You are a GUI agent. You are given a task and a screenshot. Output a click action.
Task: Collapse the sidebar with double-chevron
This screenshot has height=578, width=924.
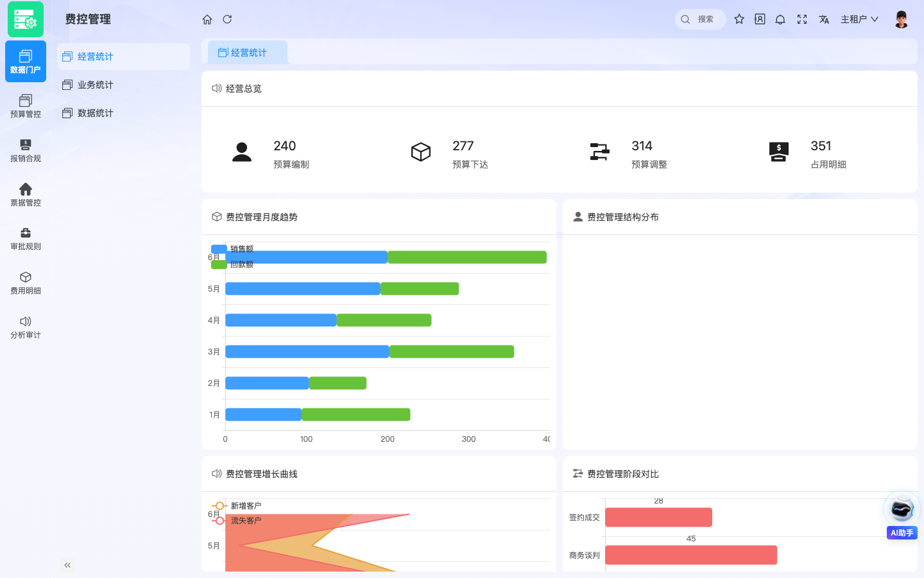pyautogui.click(x=67, y=565)
